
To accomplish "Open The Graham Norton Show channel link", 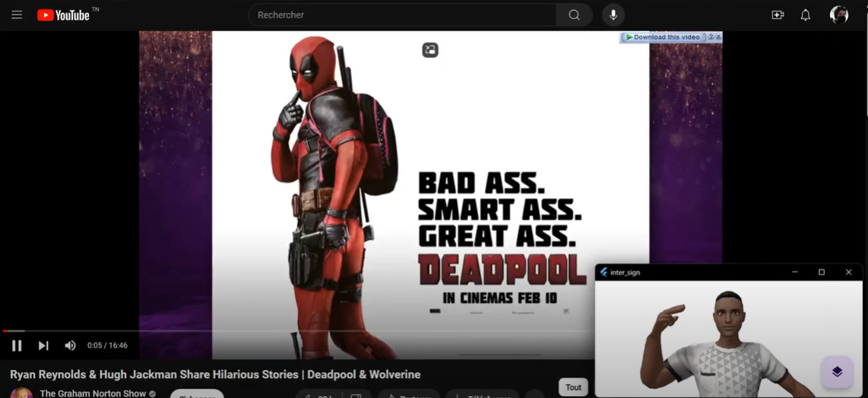I will pos(93,393).
